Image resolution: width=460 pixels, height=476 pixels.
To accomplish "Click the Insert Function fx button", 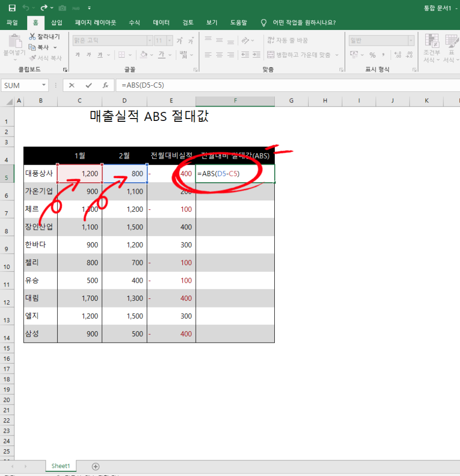I will point(105,85).
